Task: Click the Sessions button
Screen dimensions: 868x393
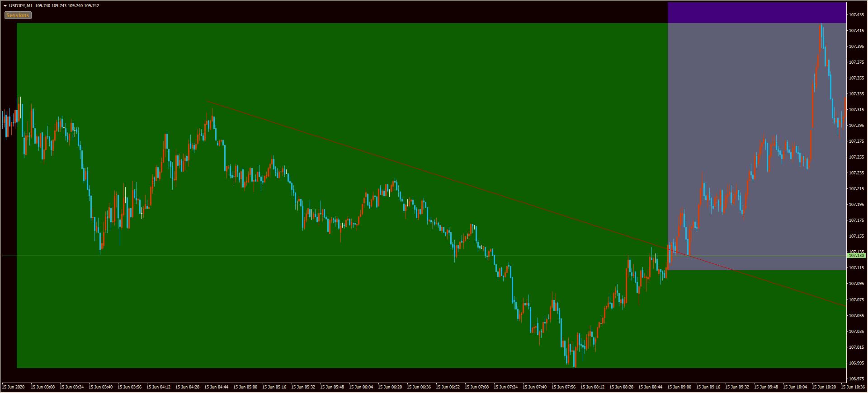Action: [x=18, y=15]
